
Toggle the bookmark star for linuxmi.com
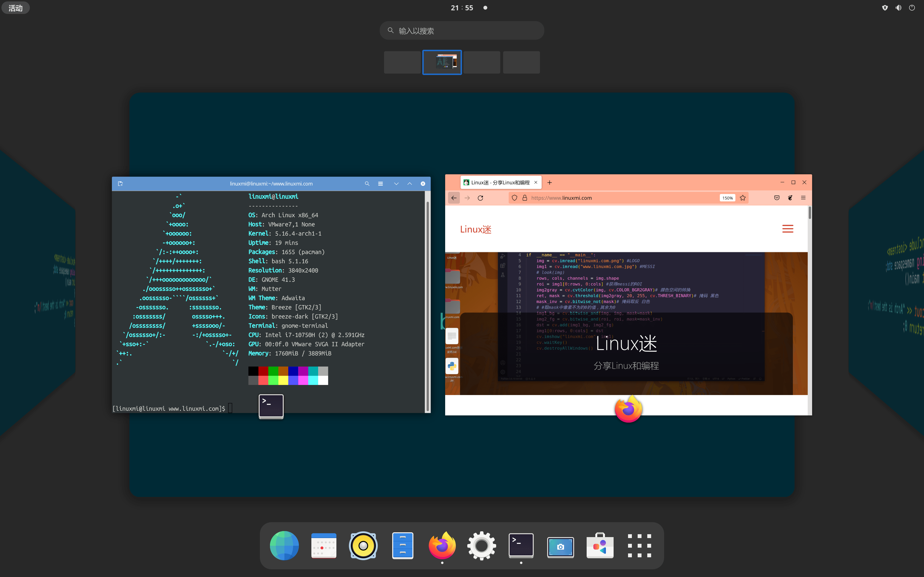742,198
